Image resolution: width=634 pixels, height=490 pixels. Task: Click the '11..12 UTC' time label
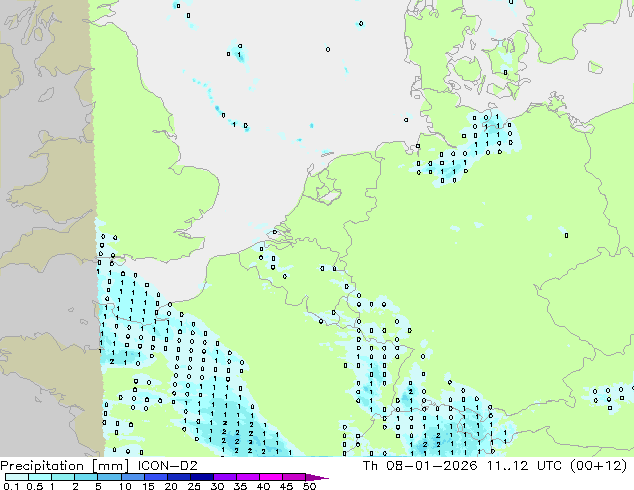[x=524, y=466]
